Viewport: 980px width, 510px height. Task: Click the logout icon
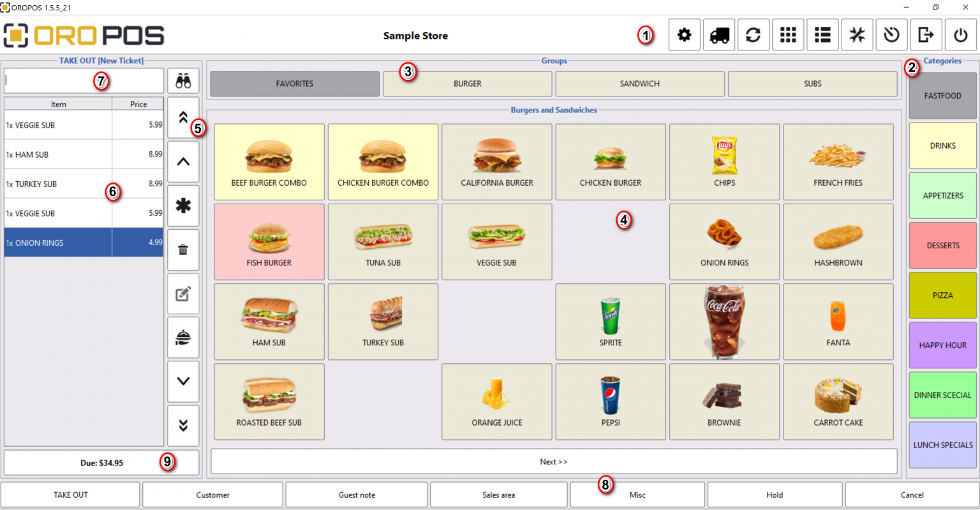[x=926, y=34]
